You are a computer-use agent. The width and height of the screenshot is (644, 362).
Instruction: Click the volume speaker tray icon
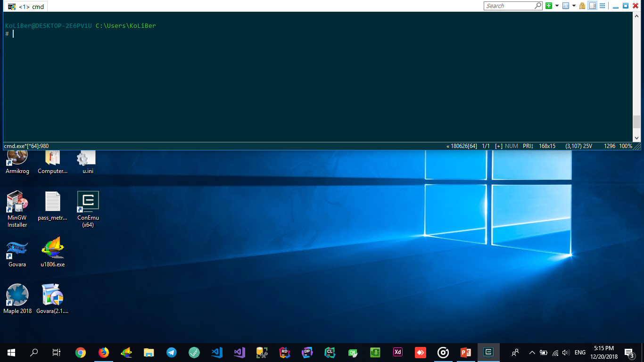566,352
